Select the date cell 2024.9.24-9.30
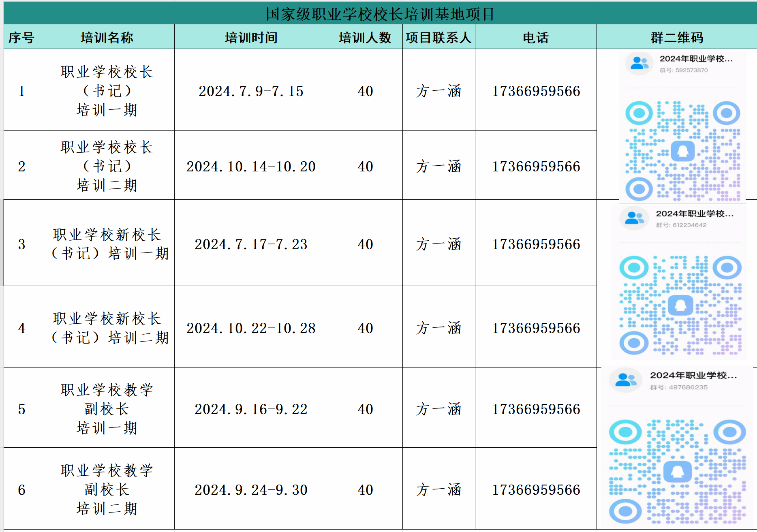Screen dimensions: 757x532 (x=251, y=489)
